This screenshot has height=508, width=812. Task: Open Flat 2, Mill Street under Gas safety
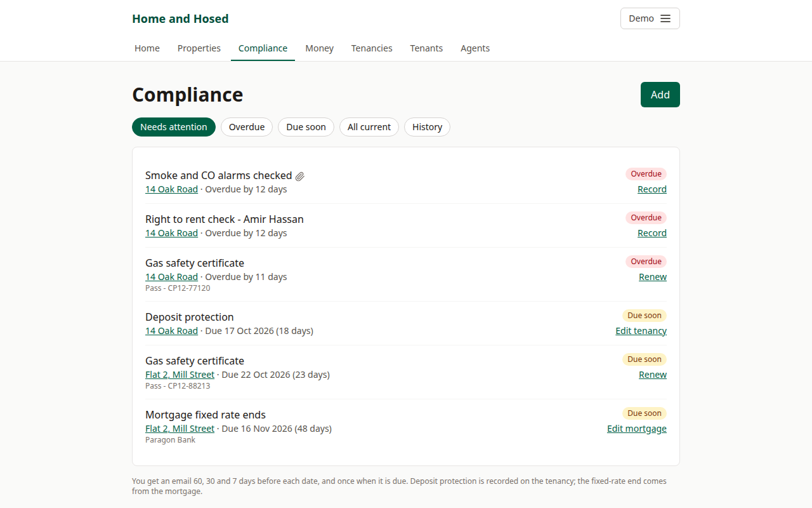(180, 375)
